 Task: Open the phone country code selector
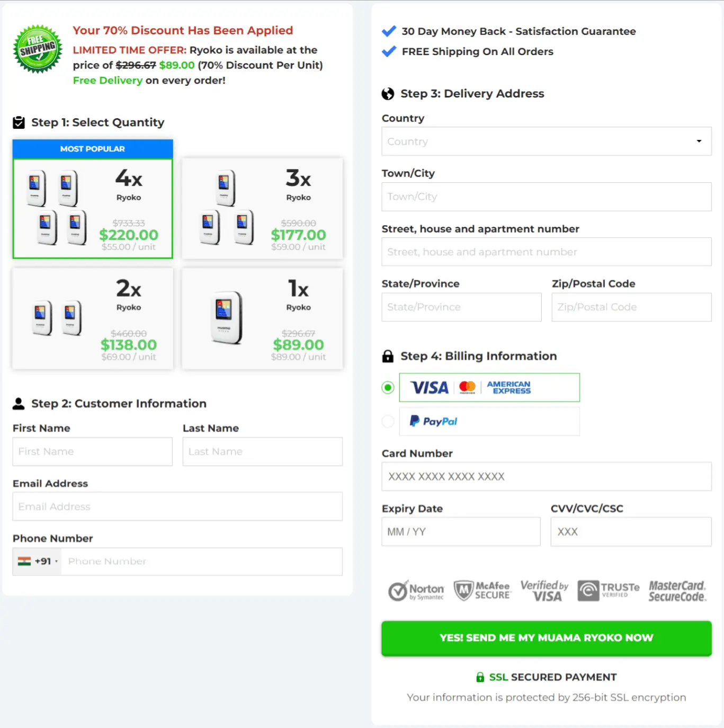36,561
